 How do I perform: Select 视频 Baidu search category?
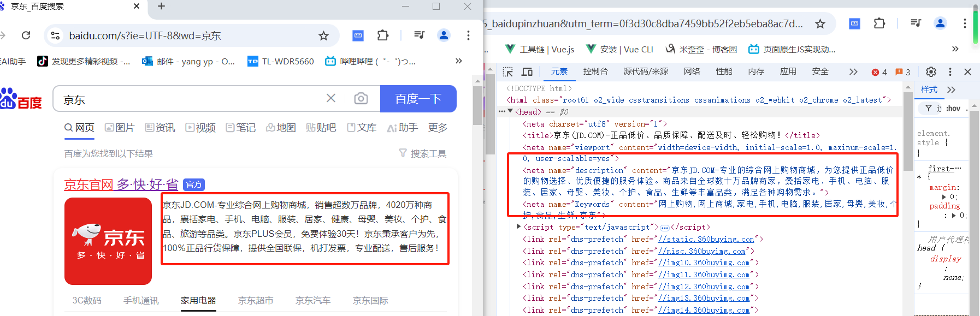[x=200, y=127]
